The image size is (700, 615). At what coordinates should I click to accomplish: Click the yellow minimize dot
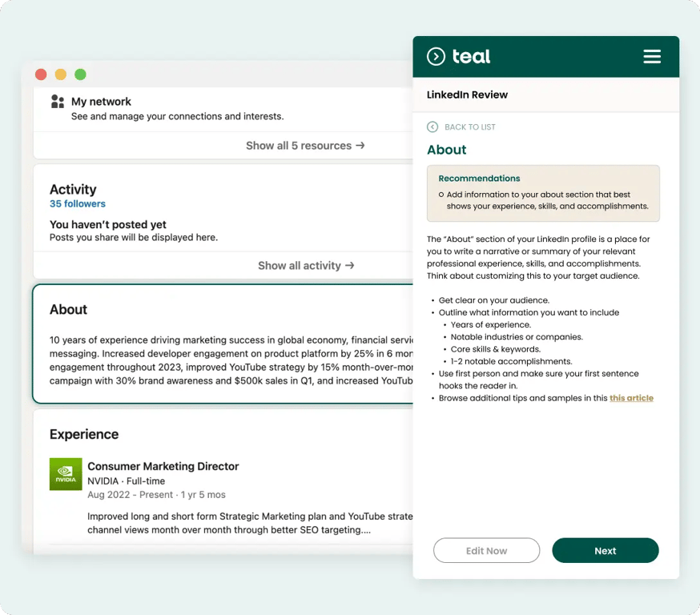(61, 74)
